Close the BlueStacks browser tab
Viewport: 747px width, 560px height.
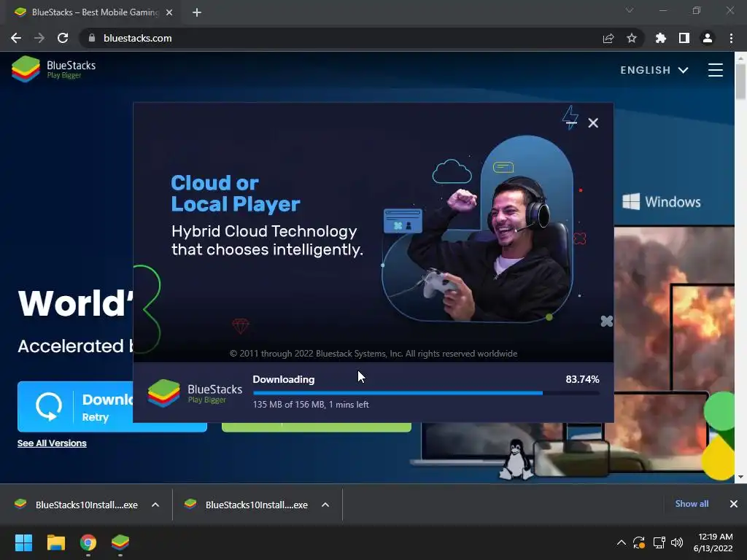click(169, 12)
